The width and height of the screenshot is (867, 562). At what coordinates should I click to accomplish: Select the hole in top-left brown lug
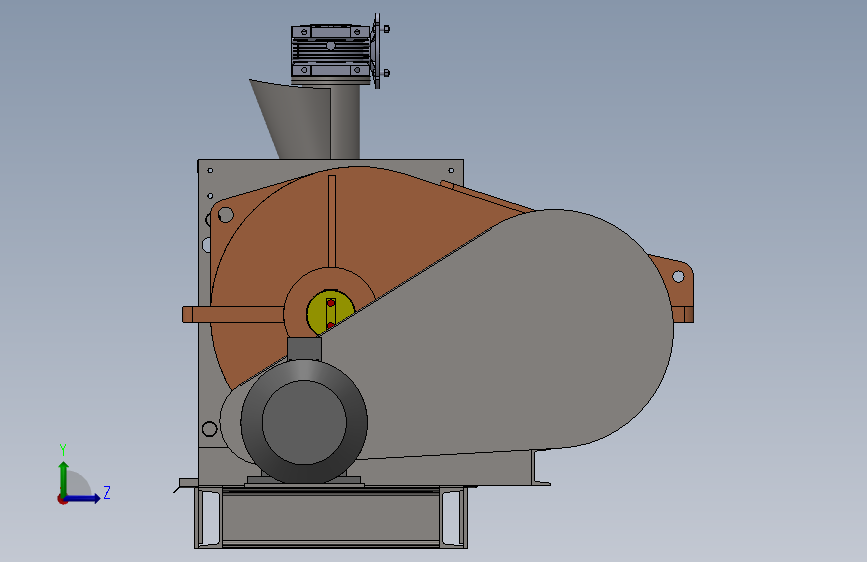click(225, 215)
